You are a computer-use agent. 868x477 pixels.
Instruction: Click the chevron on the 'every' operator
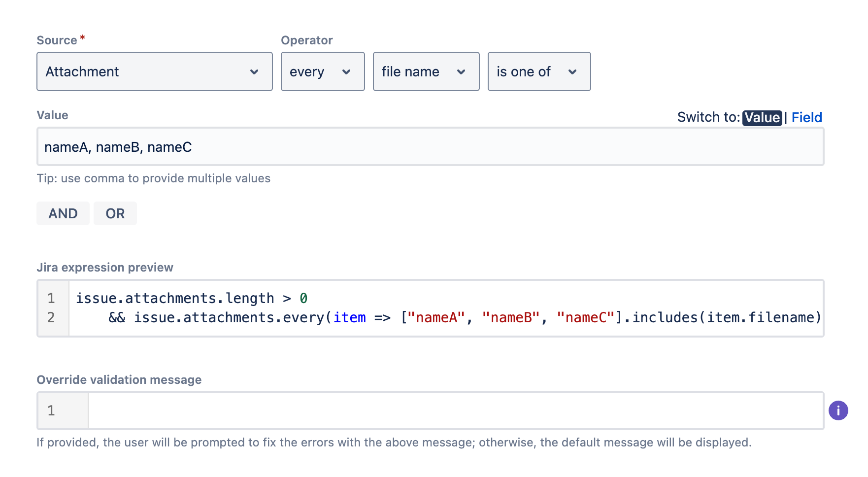point(346,71)
